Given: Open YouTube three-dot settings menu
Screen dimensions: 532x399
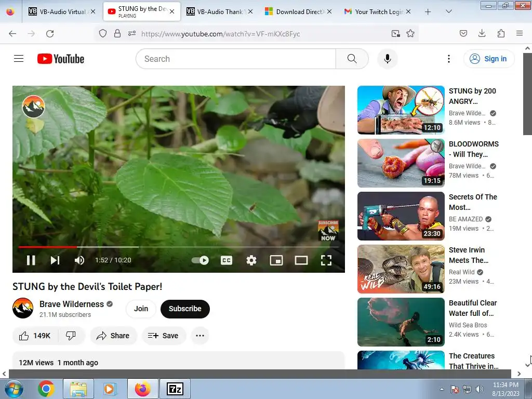Looking at the screenshot, I should tap(448, 59).
